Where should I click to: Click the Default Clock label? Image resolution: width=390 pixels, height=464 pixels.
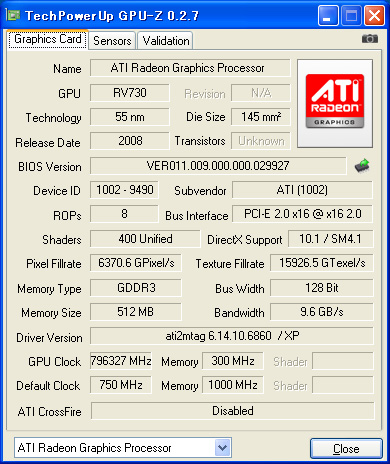[x=48, y=386]
